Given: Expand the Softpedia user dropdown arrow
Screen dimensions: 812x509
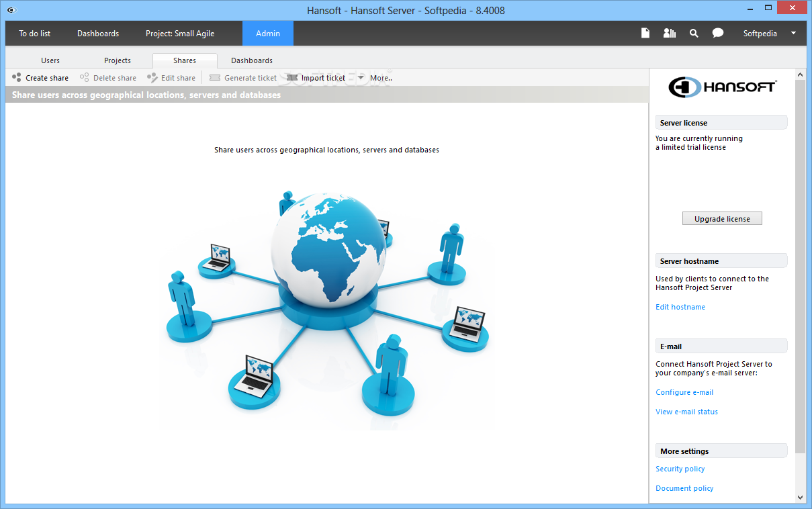Looking at the screenshot, I should point(793,33).
